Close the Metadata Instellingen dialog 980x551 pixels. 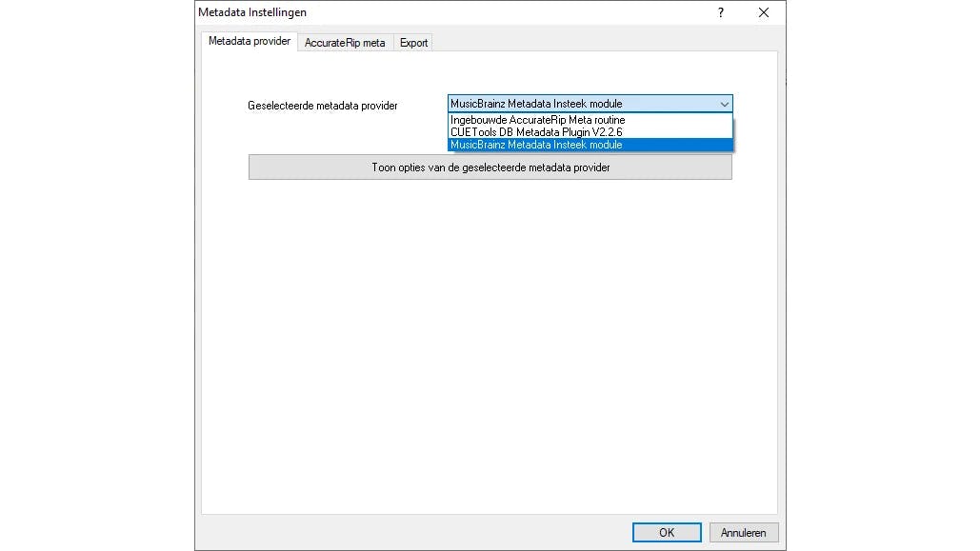point(764,12)
